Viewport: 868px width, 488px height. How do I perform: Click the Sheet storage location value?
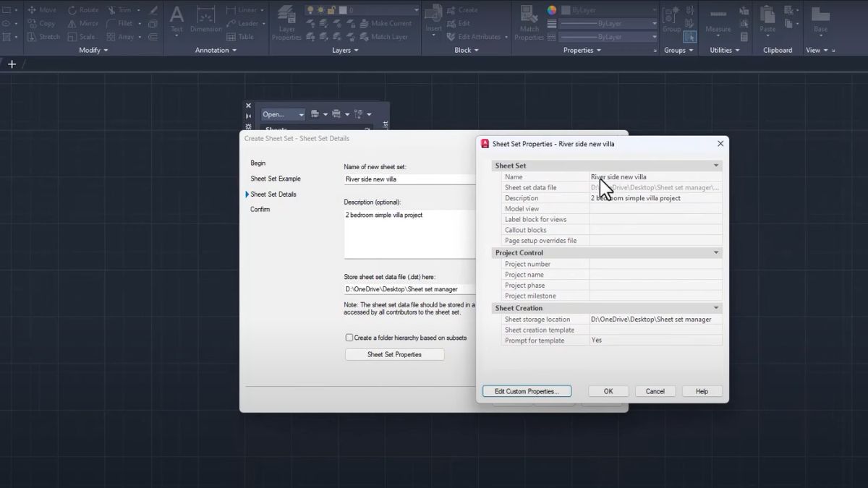click(656, 319)
